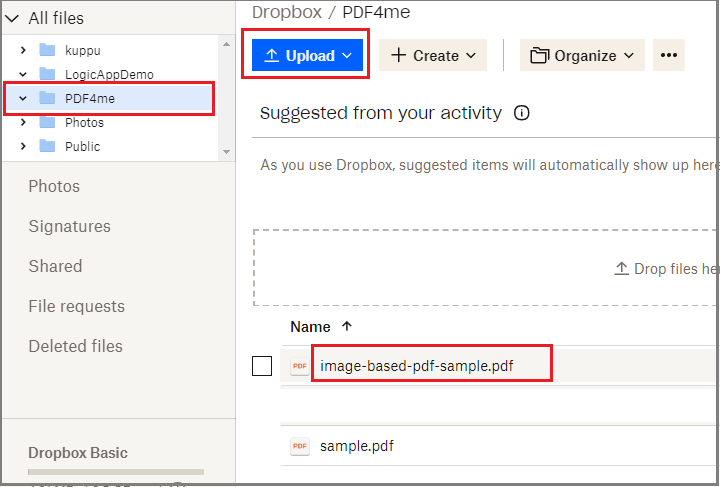
Task: Go to Photos in the sidebar
Action: click(54, 186)
